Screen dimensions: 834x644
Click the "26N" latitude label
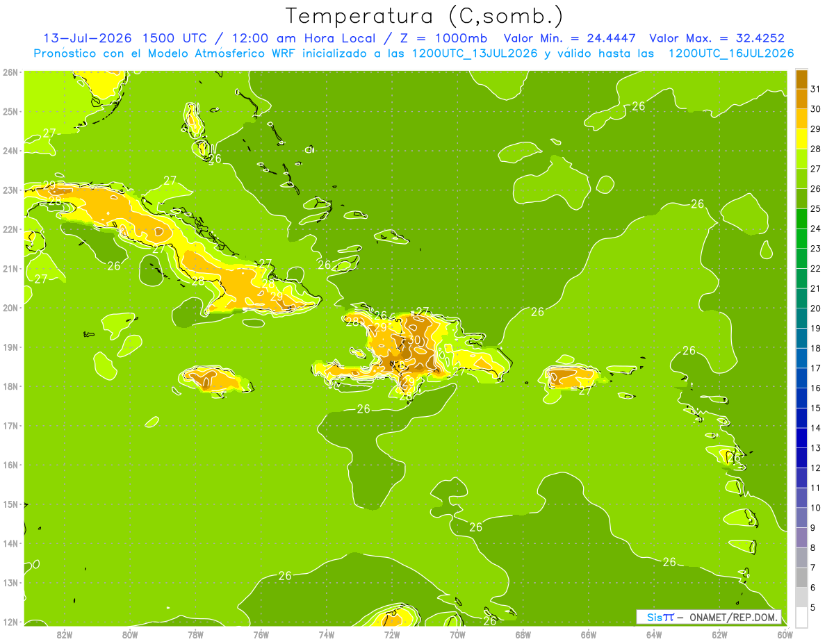10,72
